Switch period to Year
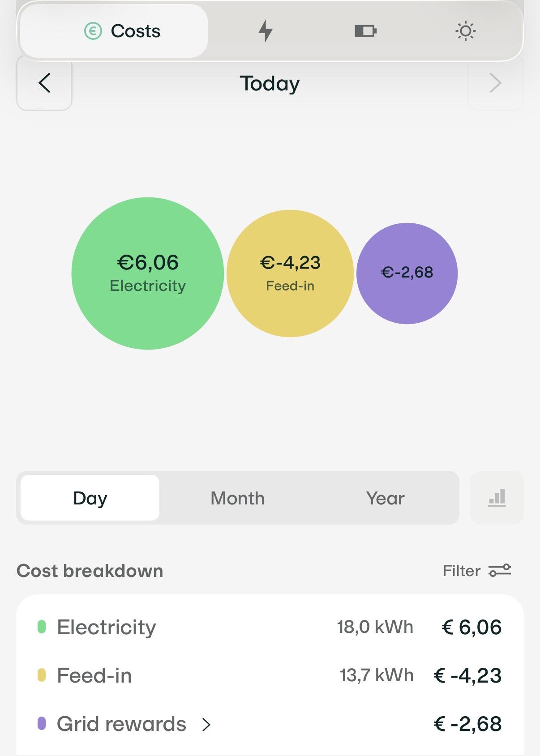This screenshot has height=756, width=540. (x=385, y=498)
